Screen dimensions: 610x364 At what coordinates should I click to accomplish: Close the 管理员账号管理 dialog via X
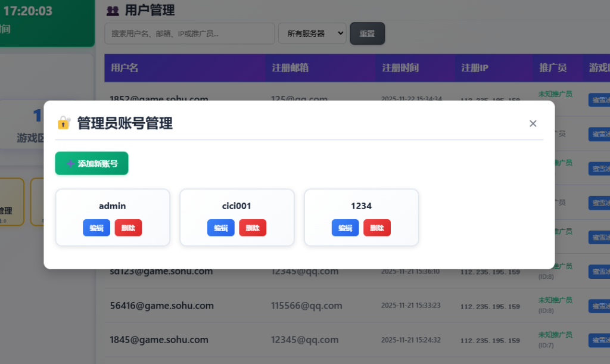coord(533,123)
